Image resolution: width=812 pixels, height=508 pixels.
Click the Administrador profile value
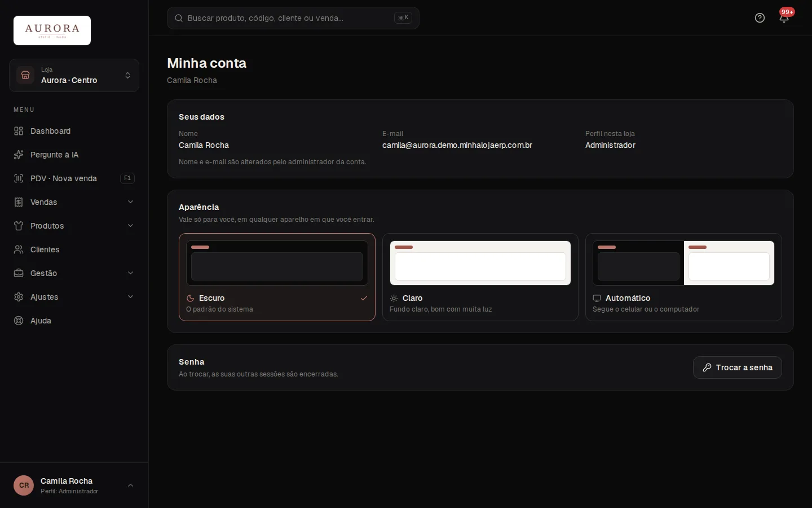click(610, 145)
